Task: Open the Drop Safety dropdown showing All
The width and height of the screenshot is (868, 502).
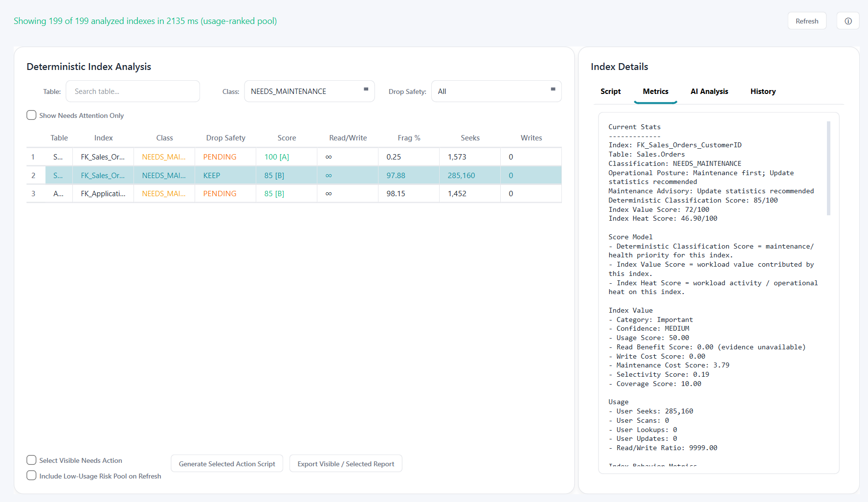Action: (496, 91)
